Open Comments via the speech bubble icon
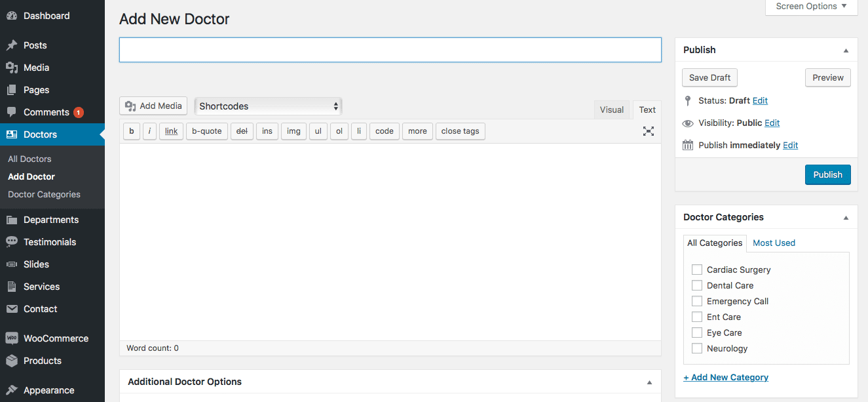This screenshot has height=402, width=868. pyautogui.click(x=12, y=112)
